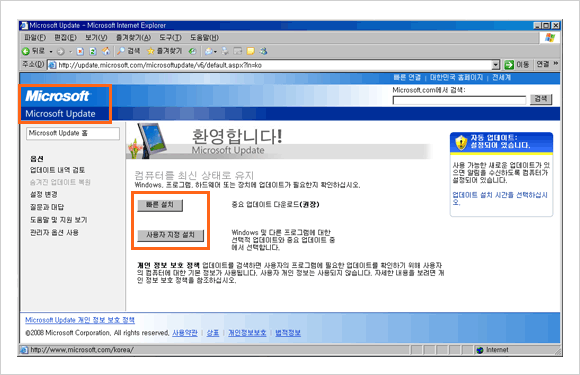Screen dimensions: 580x375
Task: Click the yellow shield automatic update icon
Action: coord(461,142)
